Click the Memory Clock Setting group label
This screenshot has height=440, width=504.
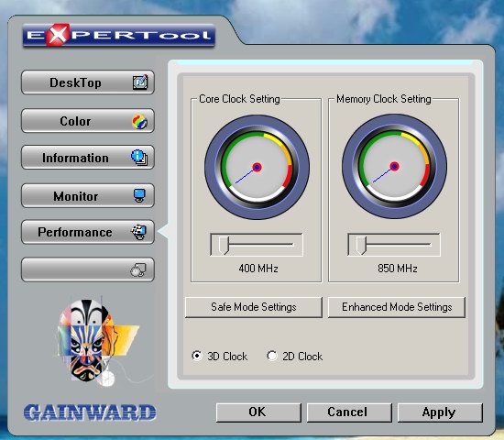(x=383, y=99)
